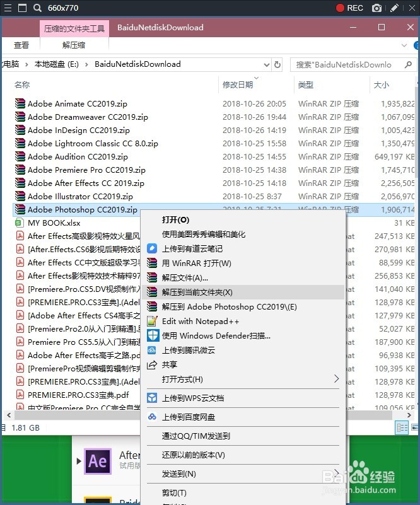Click the PDF icon of PREMIERE.PRO.CS3宝典.pdf
The width and height of the screenshot is (420, 505).
(x=20, y=395)
